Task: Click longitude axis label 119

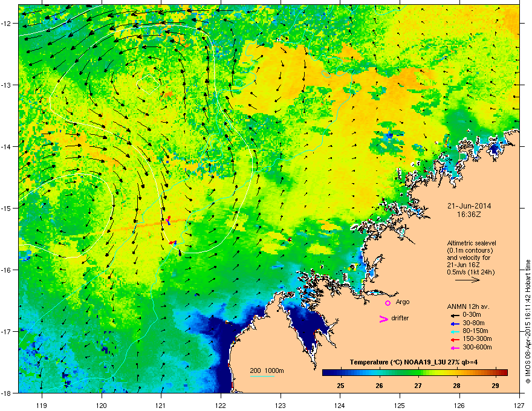Action: [x=42, y=405]
